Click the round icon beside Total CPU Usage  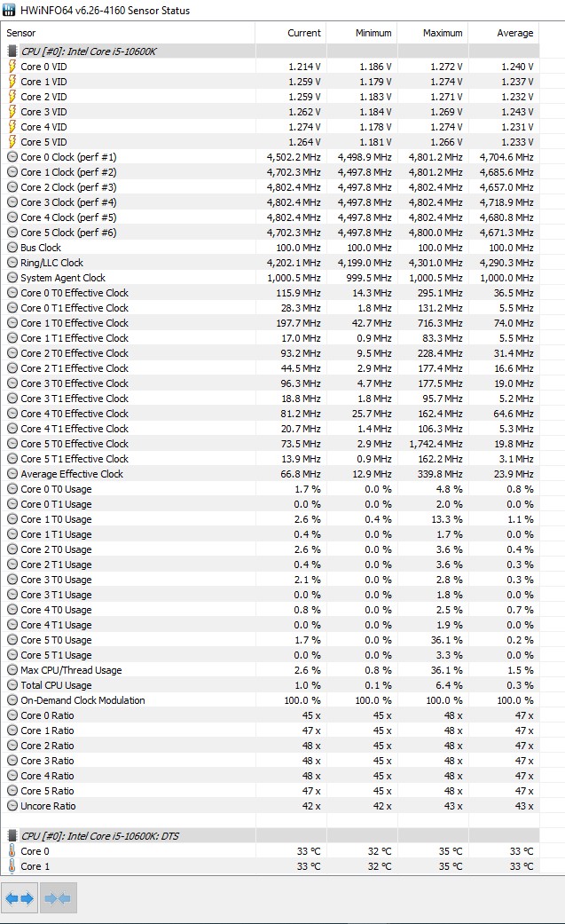[12, 685]
